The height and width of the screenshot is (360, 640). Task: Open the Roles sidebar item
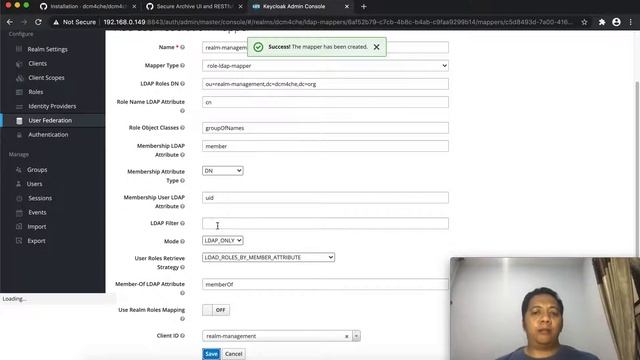(36, 92)
